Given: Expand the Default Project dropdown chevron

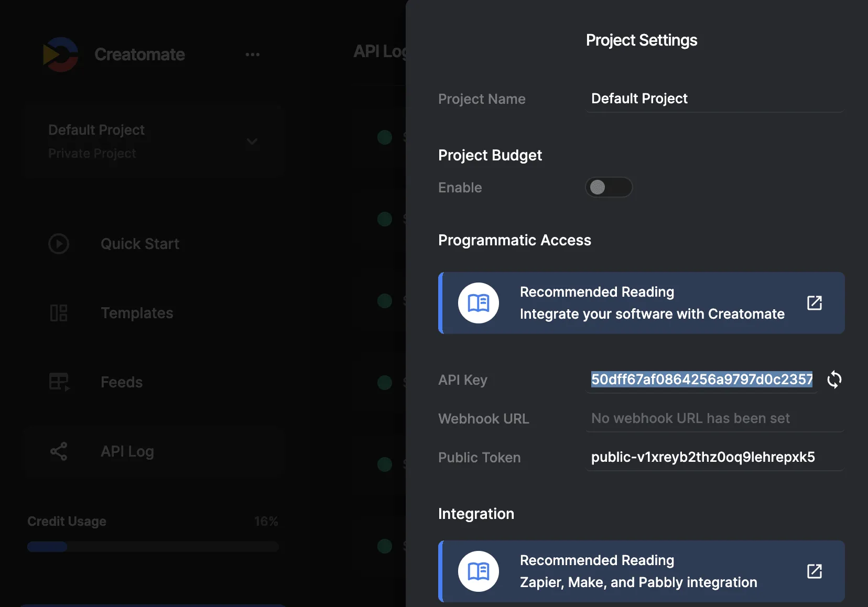Looking at the screenshot, I should tap(252, 142).
